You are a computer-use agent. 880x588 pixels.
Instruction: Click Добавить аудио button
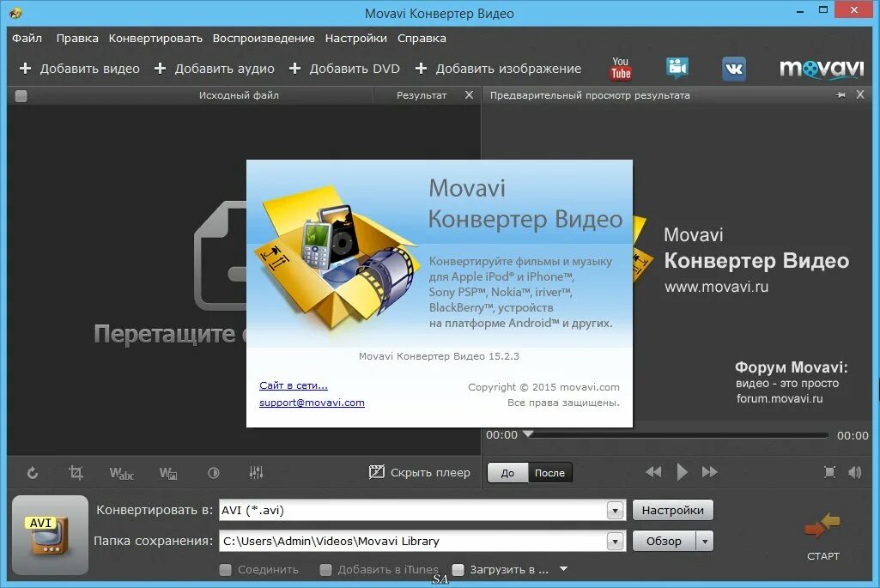(x=215, y=69)
